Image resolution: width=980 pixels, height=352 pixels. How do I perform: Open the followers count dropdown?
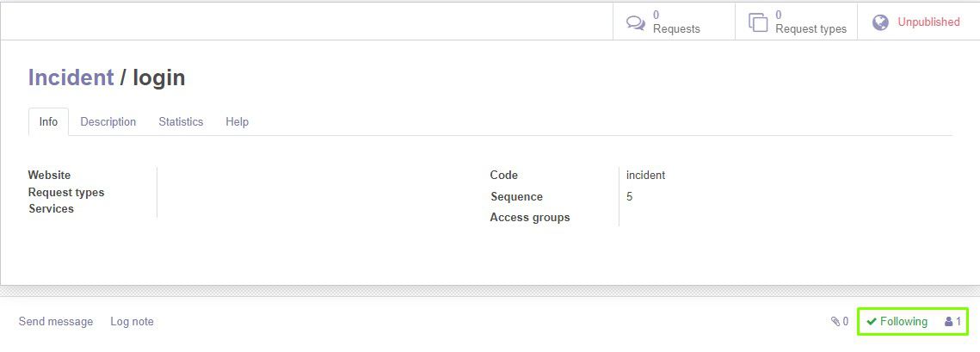(x=953, y=321)
